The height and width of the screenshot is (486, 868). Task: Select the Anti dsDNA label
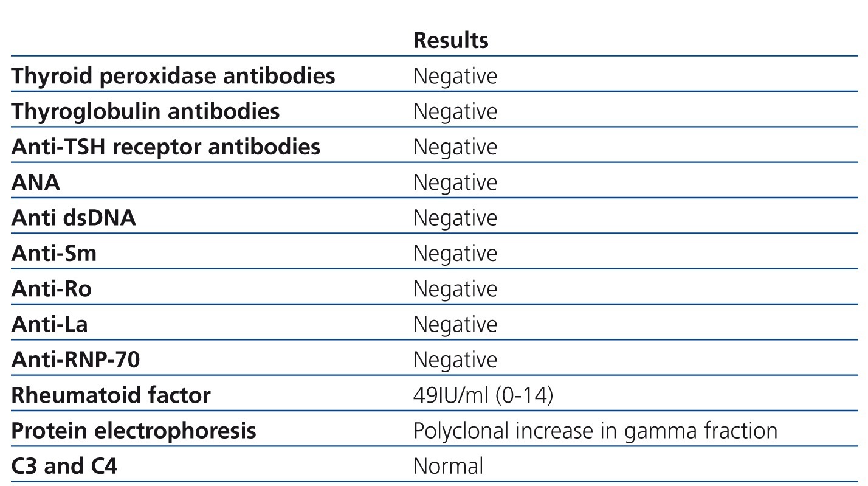(x=74, y=218)
